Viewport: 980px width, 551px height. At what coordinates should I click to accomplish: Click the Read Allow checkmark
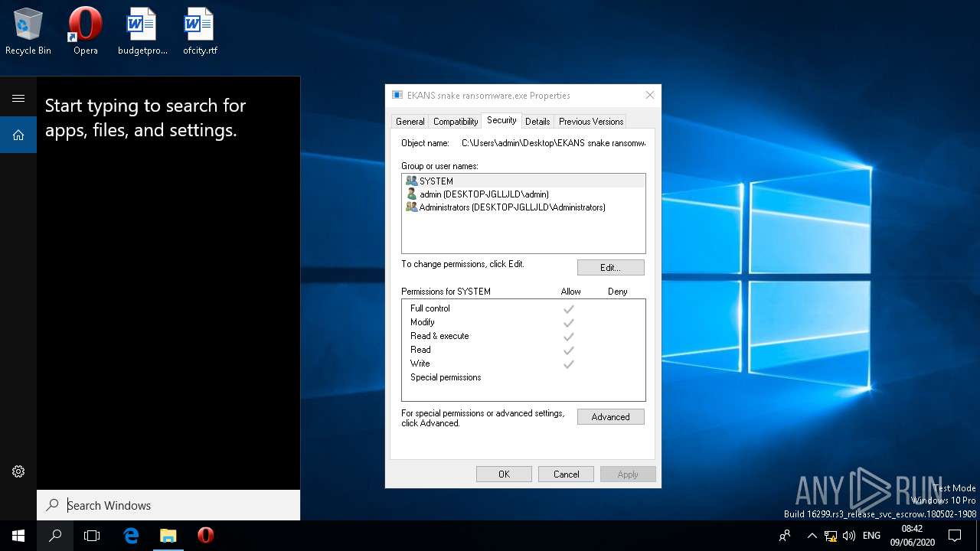[x=568, y=350]
